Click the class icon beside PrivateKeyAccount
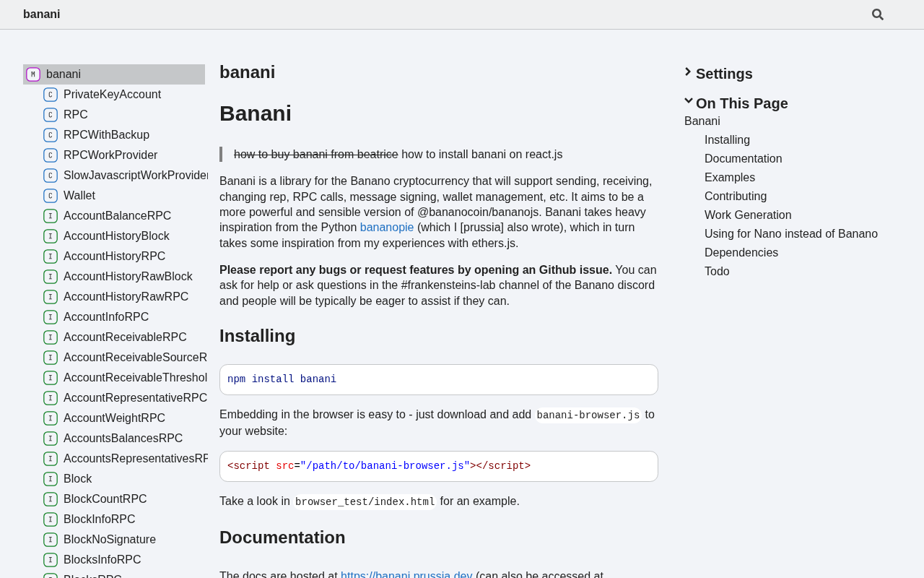This screenshot has width=924, height=578. point(51,95)
